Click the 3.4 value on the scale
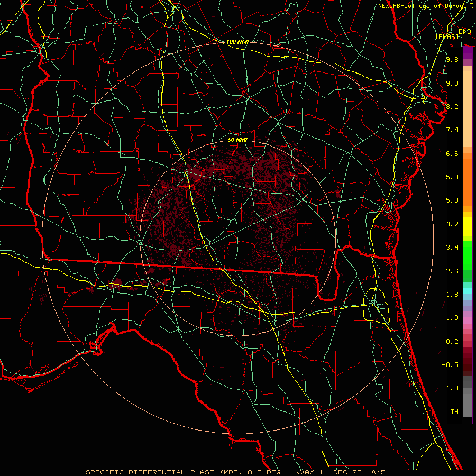The height and width of the screenshot is (476, 476). [452, 248]
